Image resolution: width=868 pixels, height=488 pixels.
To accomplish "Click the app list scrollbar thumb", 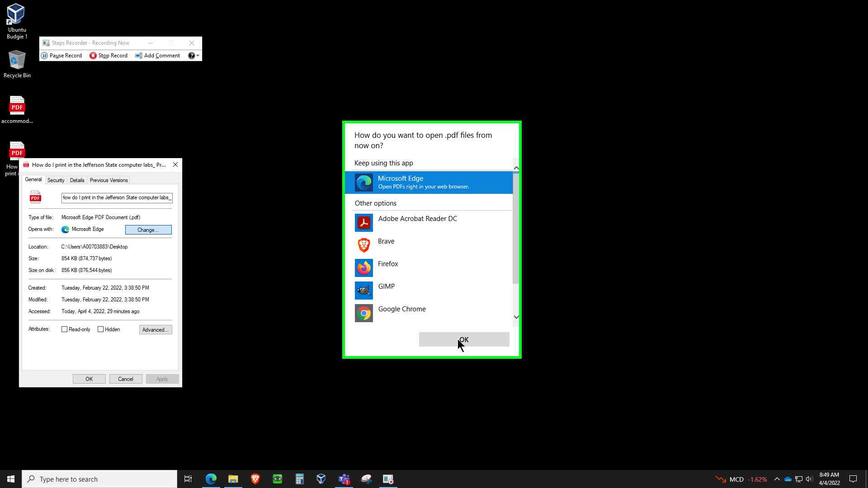I will pyautogui.click(x=516, y=228).
